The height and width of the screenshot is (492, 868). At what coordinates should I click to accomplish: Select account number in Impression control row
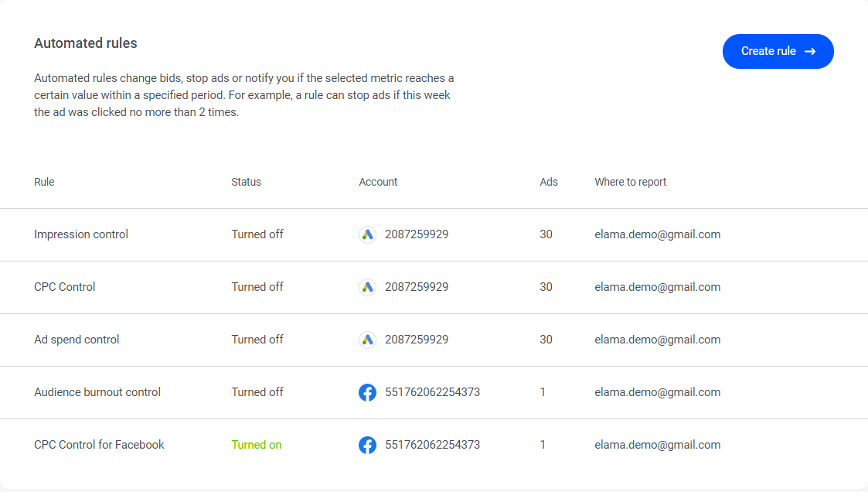[x=417, y=234]
